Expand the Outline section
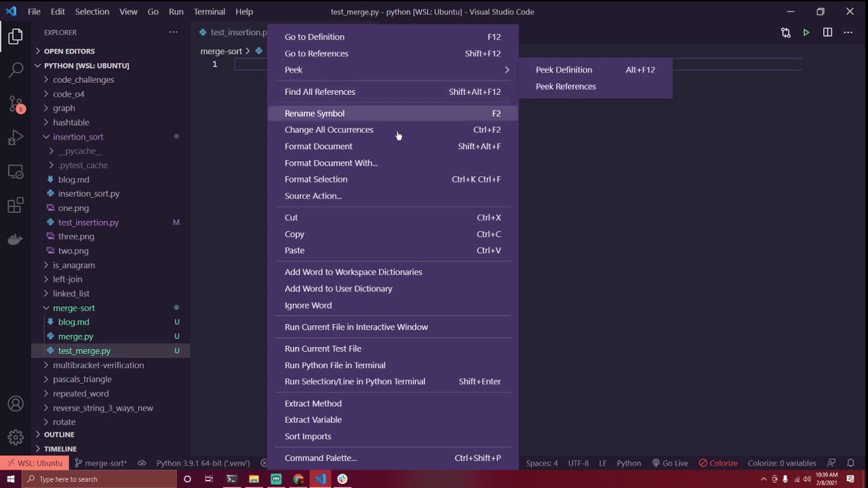This screenshot has height=488, width=868. point(59,434)
